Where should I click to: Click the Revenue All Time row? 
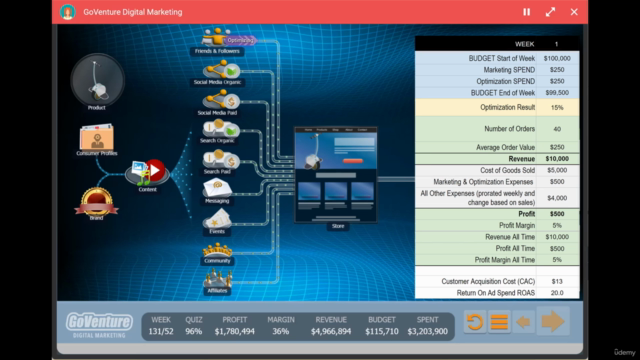pos(497,237)
